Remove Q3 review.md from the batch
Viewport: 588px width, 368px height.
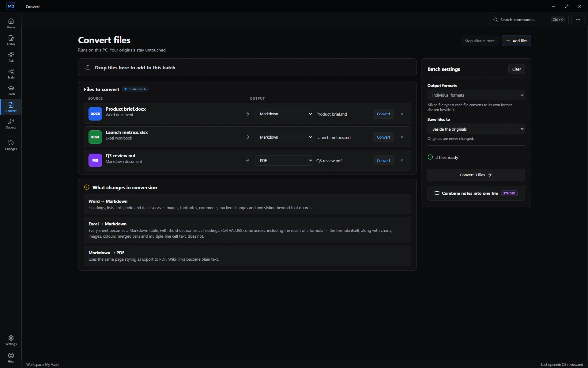pyautogui.click(x=402, y=160)
